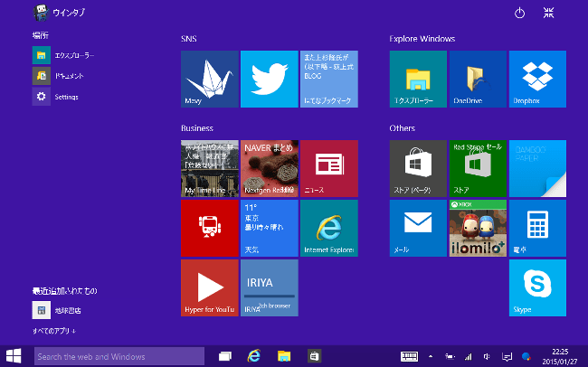Open Internet Explorer from the taskbar
588x367 pixels.
coord(254,356)
